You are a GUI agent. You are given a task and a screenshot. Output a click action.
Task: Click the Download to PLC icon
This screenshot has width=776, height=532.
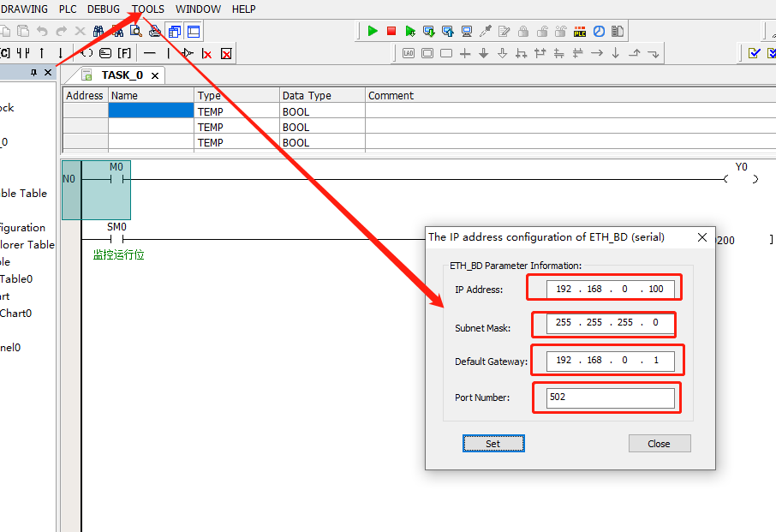429,31
